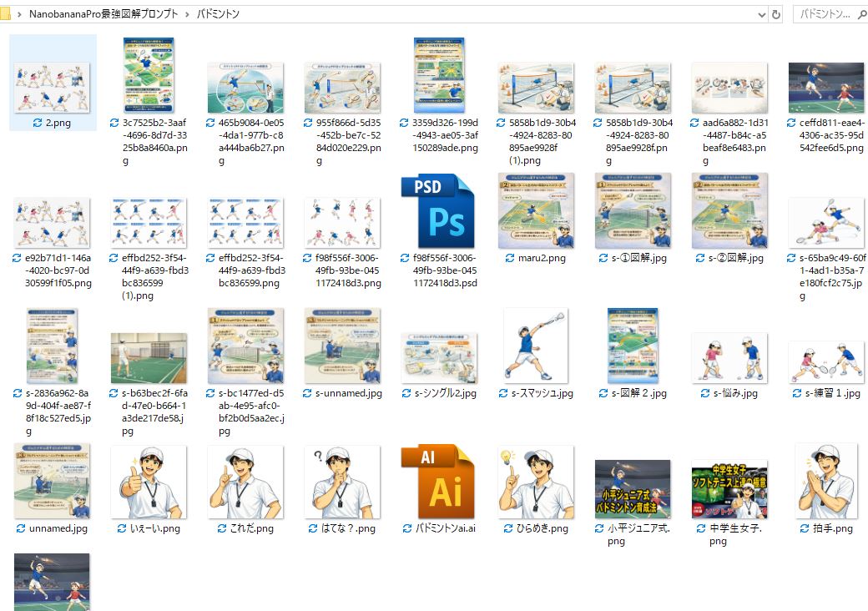Screen dimensions: 868x611
Task: Open the f98f556f Photoshop PSD file icon
Action: 439,212
